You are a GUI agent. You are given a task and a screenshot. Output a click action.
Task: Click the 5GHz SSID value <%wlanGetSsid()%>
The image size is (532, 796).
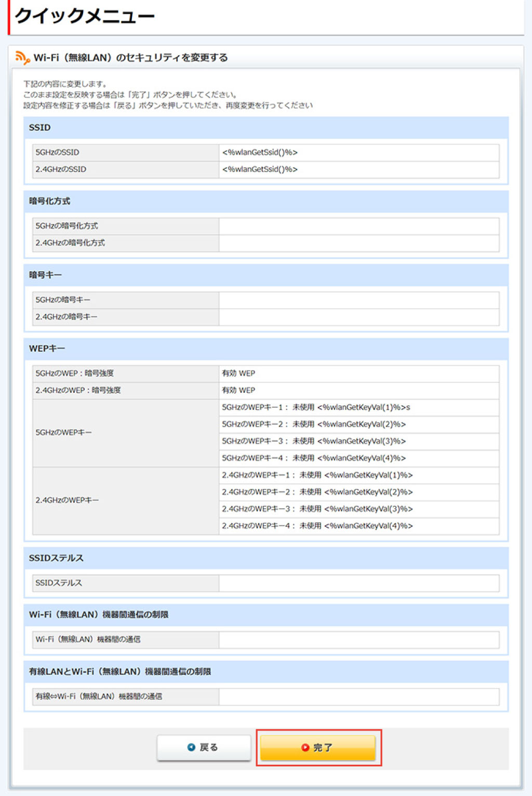pos(260,152)
